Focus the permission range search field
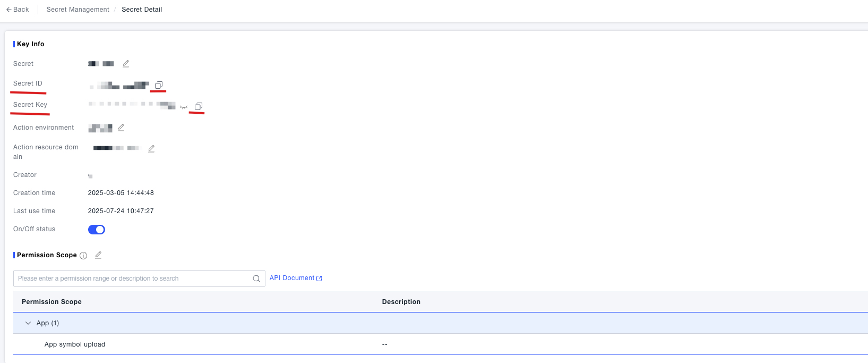The width and height of the screenshot is (868, 363). [x=133, y=278]
